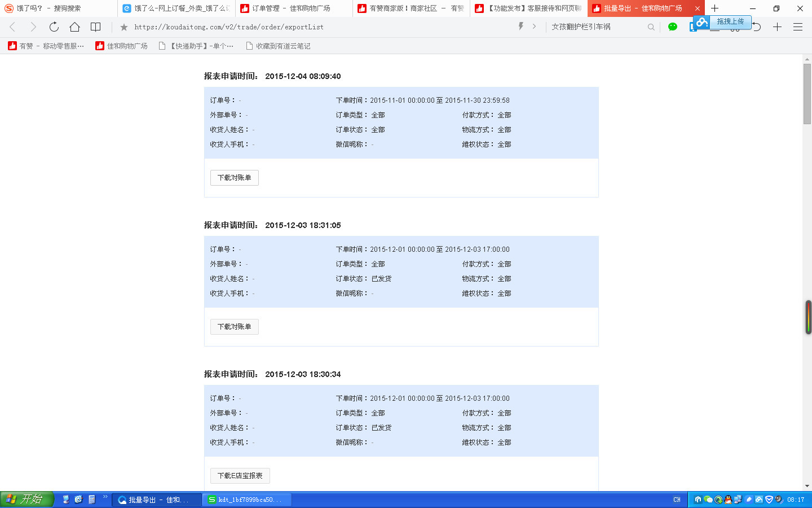Click the show desktop quick launch icon
Image resolution: width=812 pixels, height=508 pixels.
(x=66, y=500)
